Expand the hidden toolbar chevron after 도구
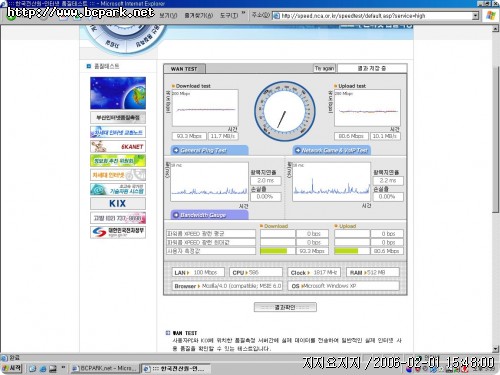 (x=243, y=13)
